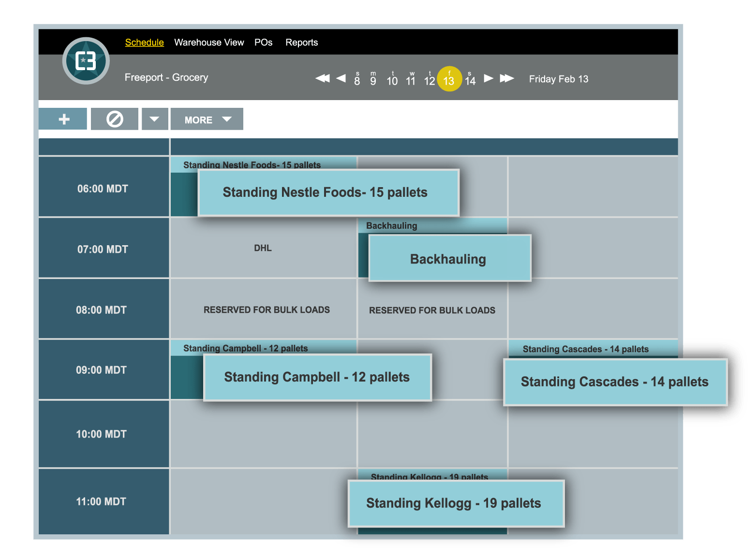Open the DHL slot at 07:00
Image resolution: width=756 pixels, height=559 pixels.
[x=263, y=248]
